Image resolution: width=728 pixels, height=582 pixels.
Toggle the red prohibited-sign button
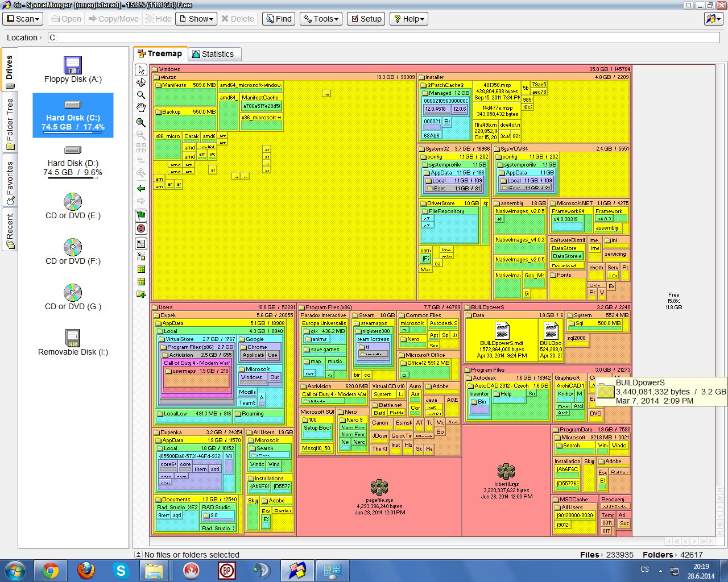pyautogui.click(x=141, y=228)
